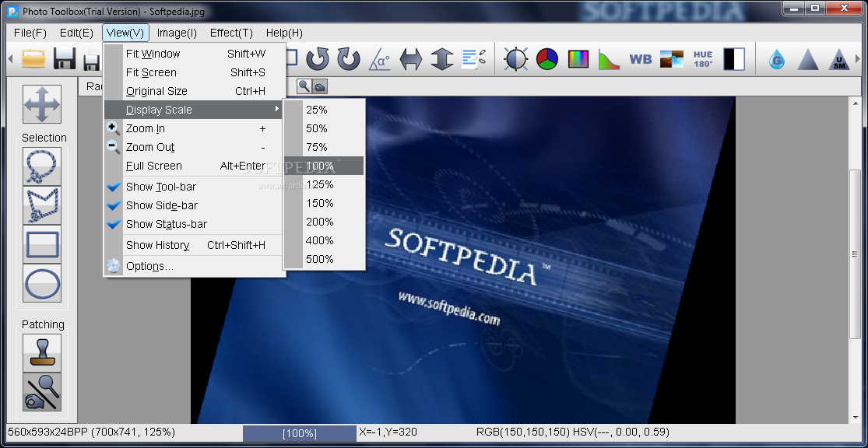Screen dimensions: 868x448
Task: Open the free angle rotation tool
Action: click(x=380, y=58)
